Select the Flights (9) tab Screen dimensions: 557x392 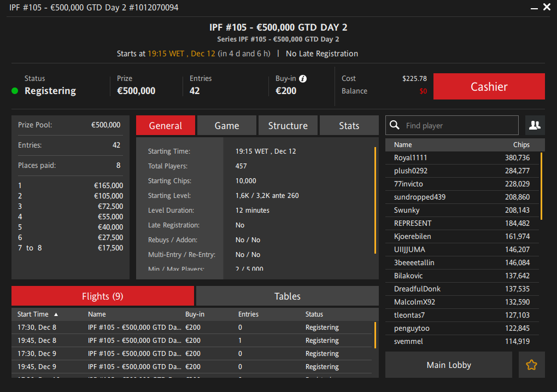(102, 296)
